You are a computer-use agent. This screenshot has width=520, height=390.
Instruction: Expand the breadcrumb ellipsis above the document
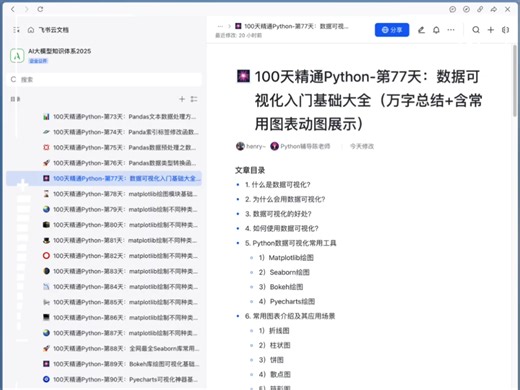(220, 26)
